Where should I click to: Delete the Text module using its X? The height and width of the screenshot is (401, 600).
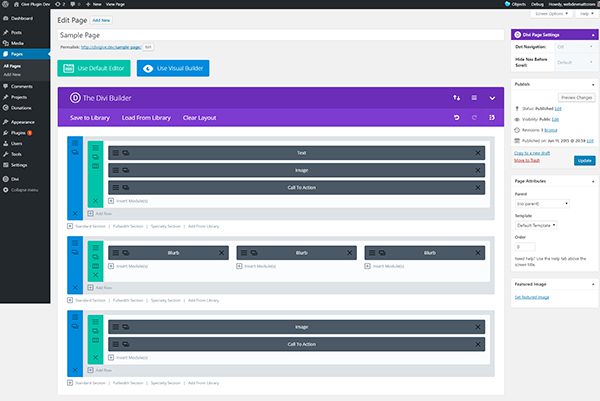point(479,153)
